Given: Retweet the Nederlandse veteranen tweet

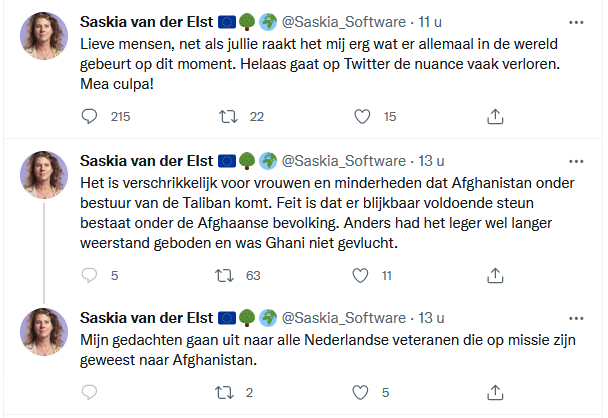Looking at the screenshot, I should 225,393.
